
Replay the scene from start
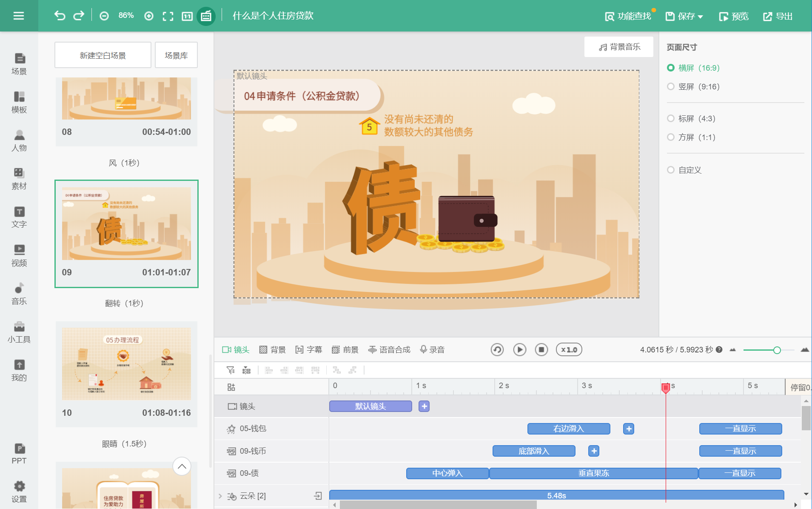pos(497,349)
